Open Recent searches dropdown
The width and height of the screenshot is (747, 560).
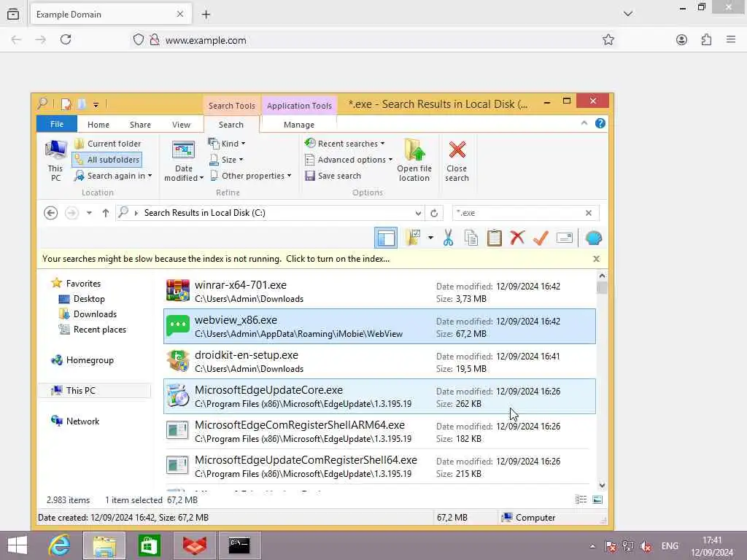click(344, 144)
